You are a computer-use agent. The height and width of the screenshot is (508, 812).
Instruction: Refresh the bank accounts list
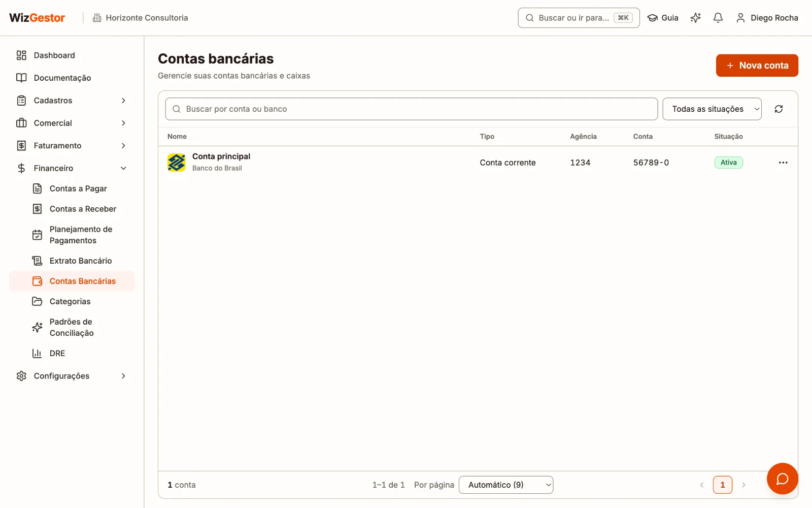779,109
